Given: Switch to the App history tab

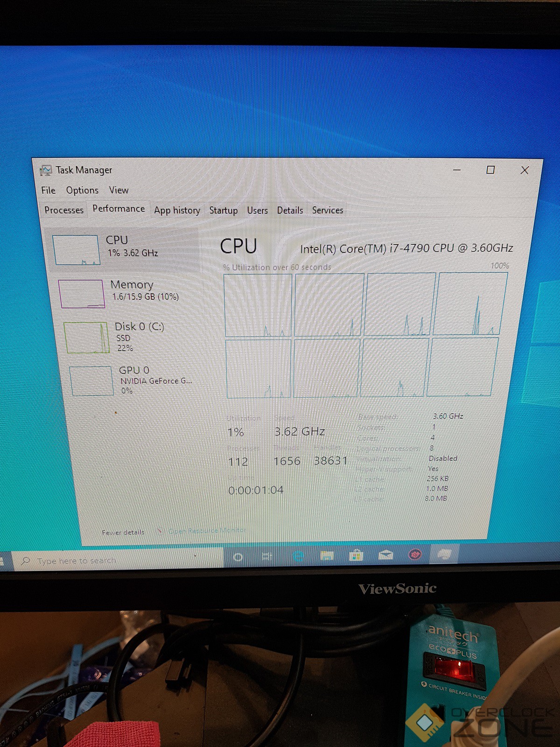Looking at the screenshot, I should (177, 211).
